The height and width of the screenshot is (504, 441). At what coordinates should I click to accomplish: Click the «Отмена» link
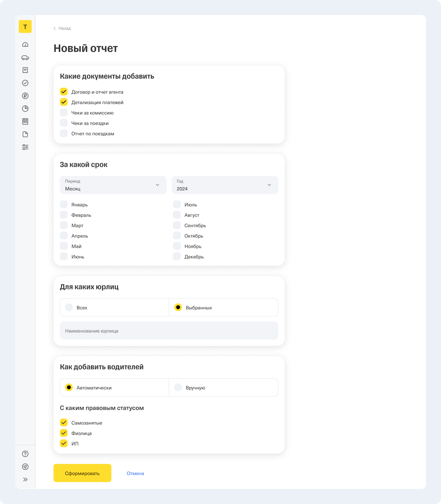(x=135, y=473)
